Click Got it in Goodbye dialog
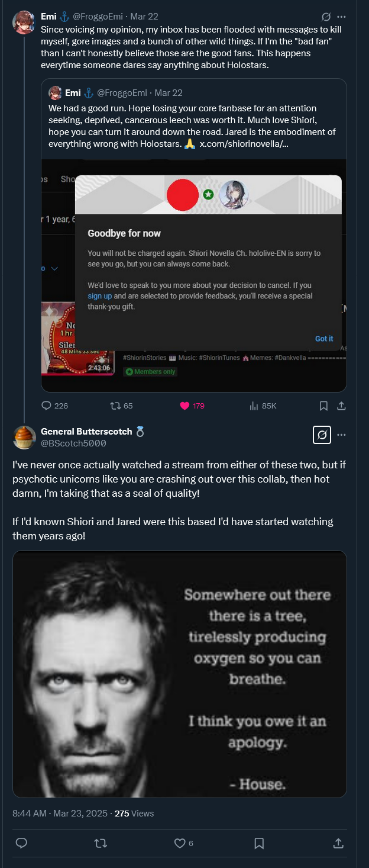The height and width of the screenshot is (868, 369). pos(324,339)
